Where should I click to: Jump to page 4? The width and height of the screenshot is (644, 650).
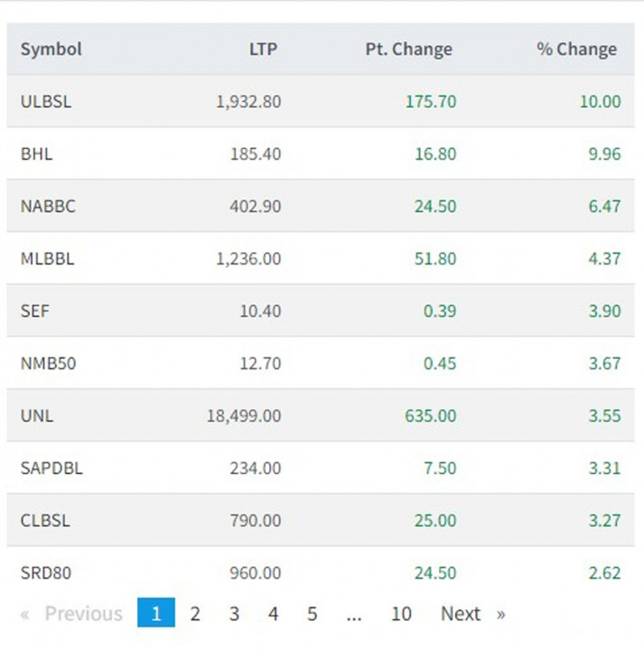click(x=273, y=614)
